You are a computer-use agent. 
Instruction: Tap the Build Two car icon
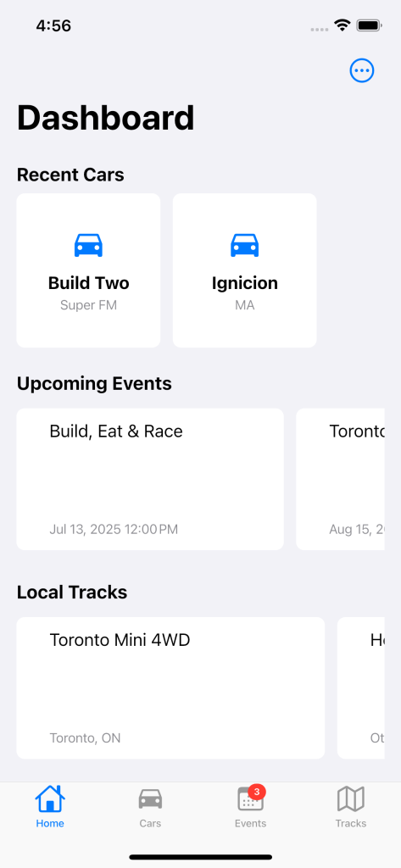89,245
